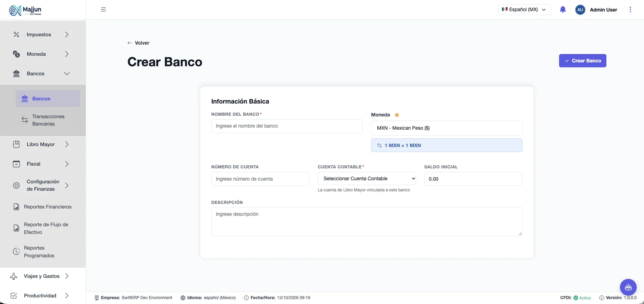Open the Seleccionar Cuenta Contable dropdown
The image size is (644, 304).
click(367, 178)
